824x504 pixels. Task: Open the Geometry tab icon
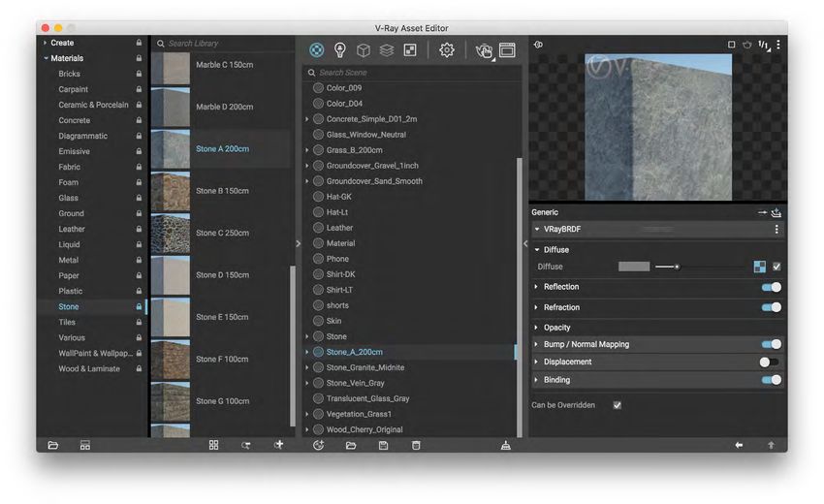(x=364, y=50)
